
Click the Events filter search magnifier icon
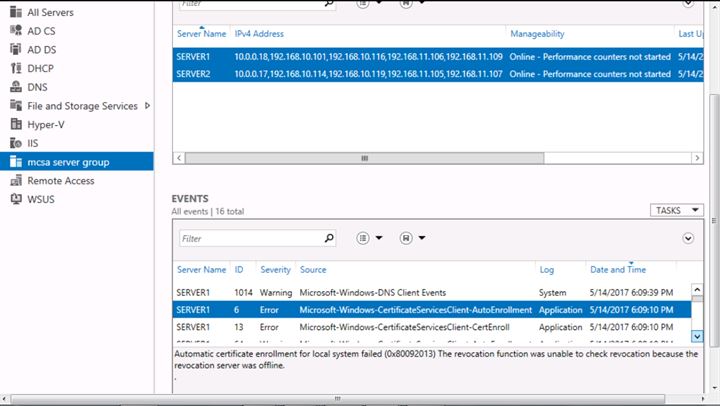pos(329,239)
